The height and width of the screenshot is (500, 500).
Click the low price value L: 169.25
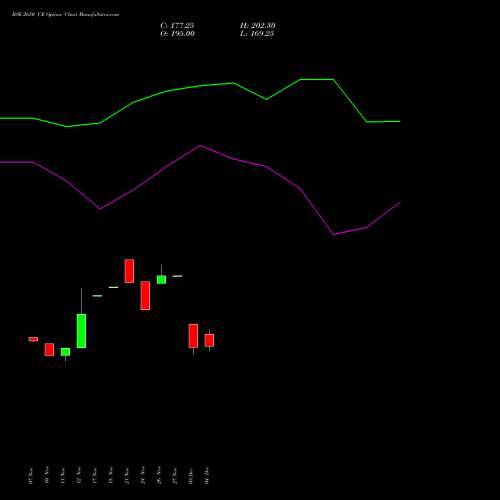point(257,34)
